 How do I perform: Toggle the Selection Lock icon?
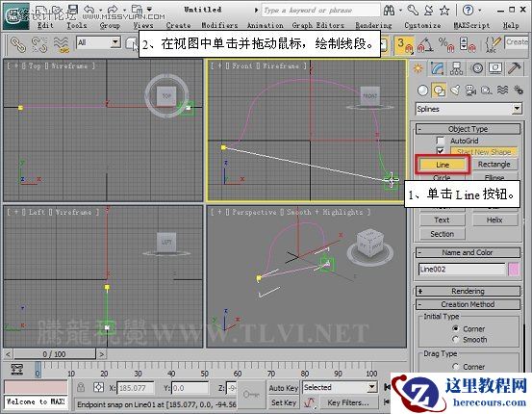pyautogui.click(x=81, y=387)
